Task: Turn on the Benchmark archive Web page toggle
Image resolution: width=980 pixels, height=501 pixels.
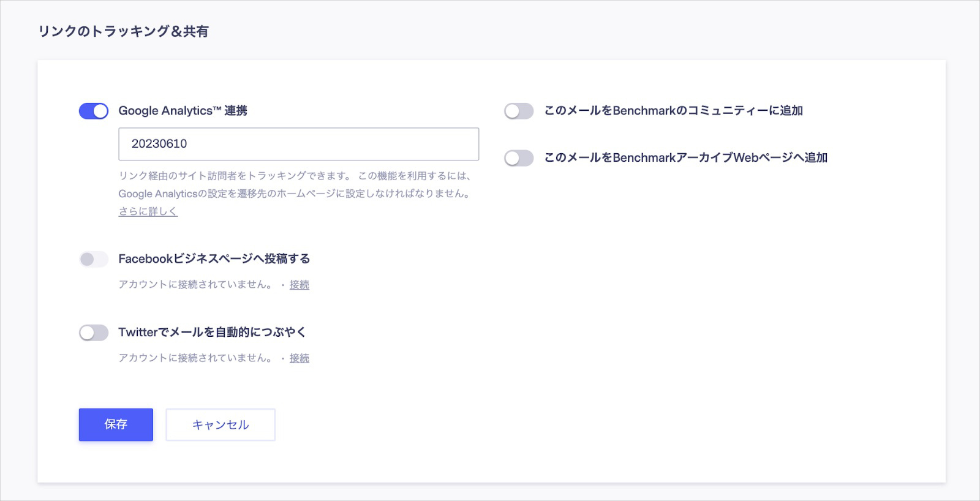Action: (x=518, y=158)
